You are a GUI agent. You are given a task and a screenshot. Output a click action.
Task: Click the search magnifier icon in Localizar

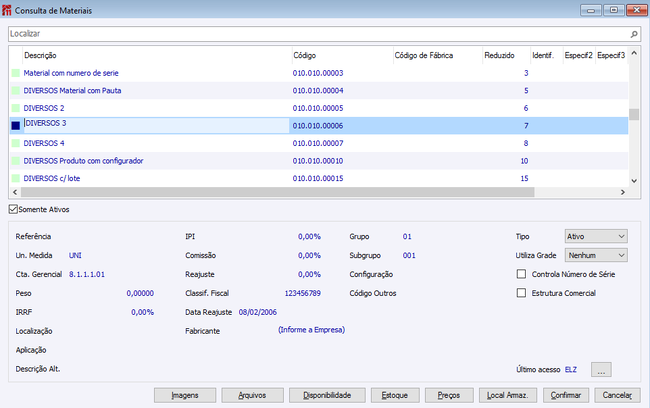634,34
